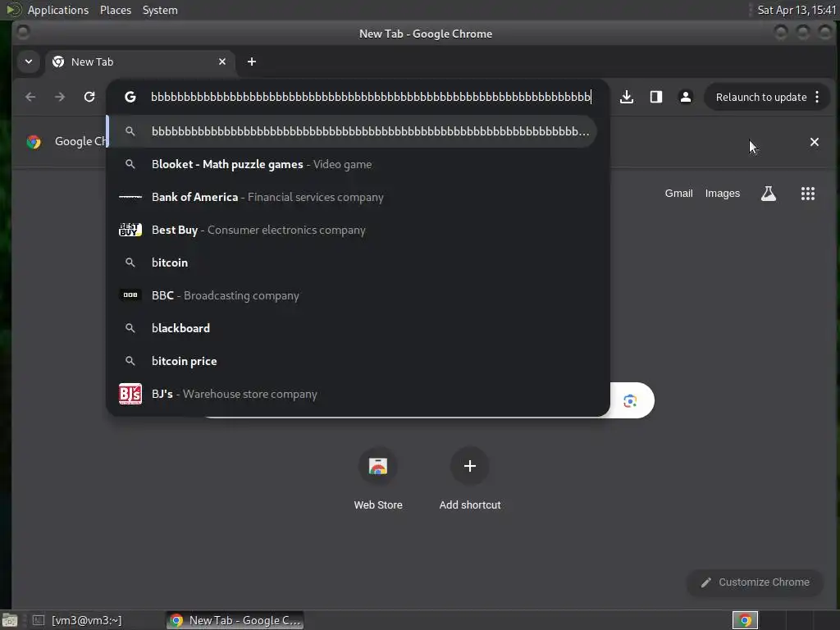Click the magnifier icon beside bitcoin price
This screenshot has height=630, width=840.
pos(130,361)
